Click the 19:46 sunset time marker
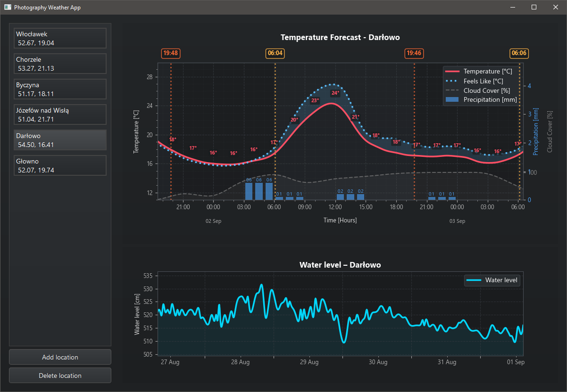The image size is (567, 392). (x=414, y=53)
